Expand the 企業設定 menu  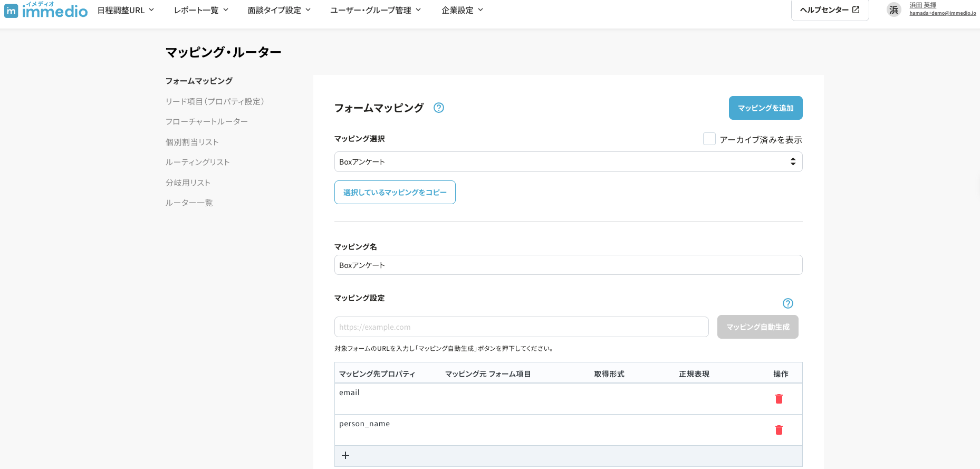(x=462, y=10)
